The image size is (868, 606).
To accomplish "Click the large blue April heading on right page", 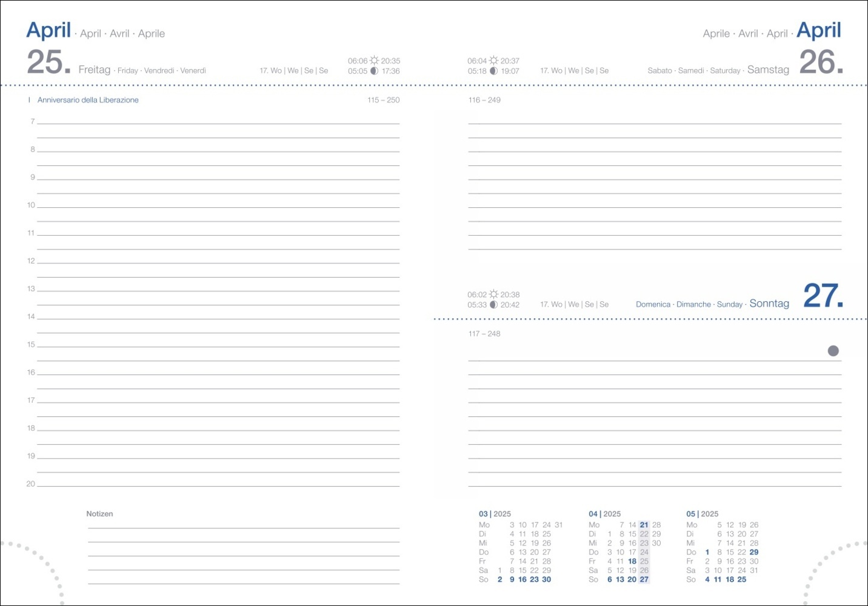I will 819,30.
